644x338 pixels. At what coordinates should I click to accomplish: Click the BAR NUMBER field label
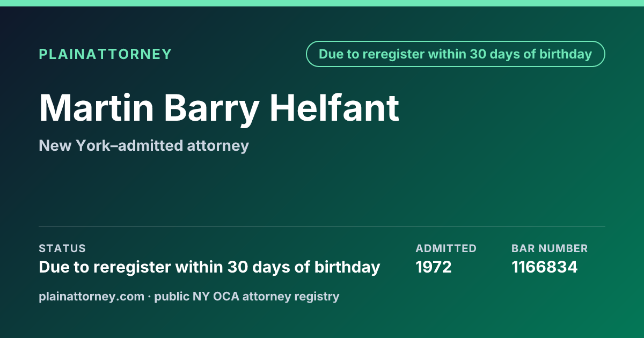tap(550, 248)
